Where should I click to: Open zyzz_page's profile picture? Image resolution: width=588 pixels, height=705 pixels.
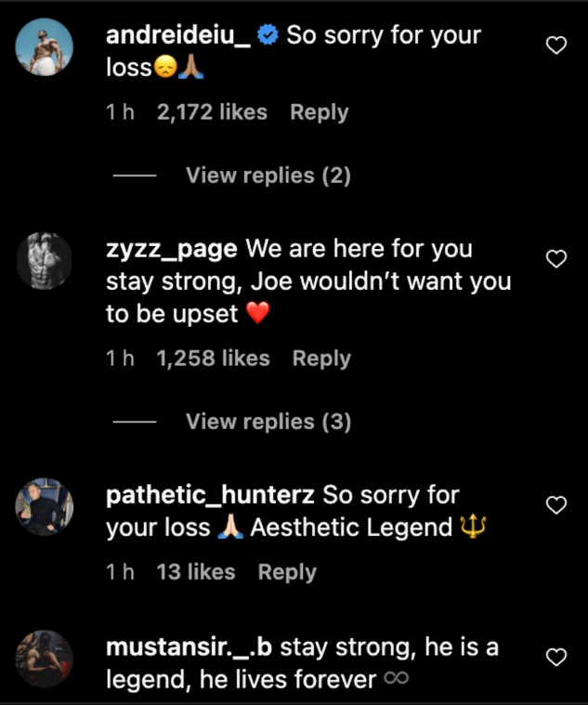(45, 259)
